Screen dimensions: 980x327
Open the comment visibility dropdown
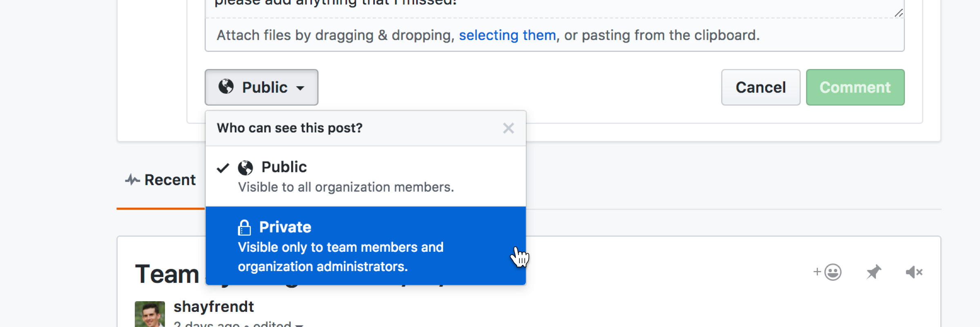click(x=261, y=87)
